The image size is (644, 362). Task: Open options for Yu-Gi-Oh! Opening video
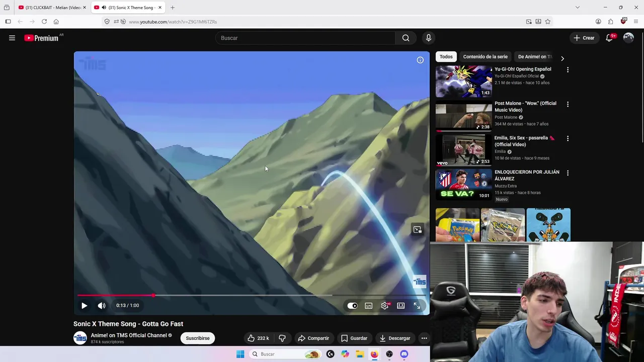tap(568, 70)
